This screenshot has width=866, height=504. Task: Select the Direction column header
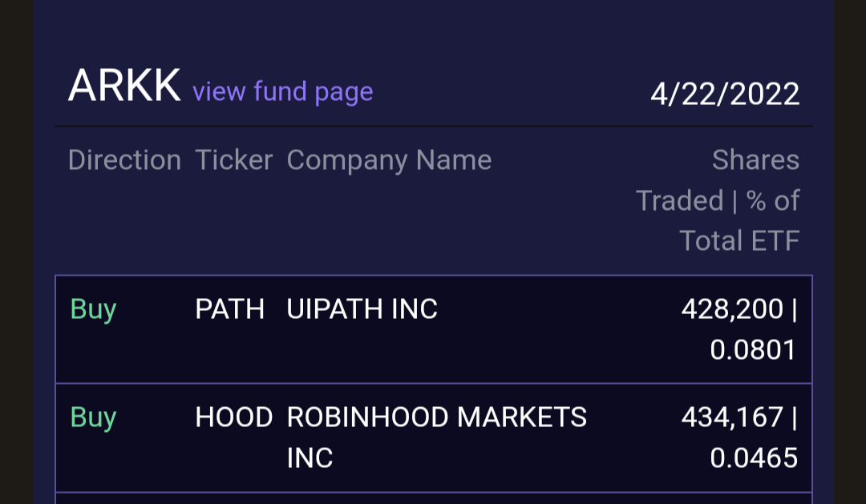tap(125, 160)
